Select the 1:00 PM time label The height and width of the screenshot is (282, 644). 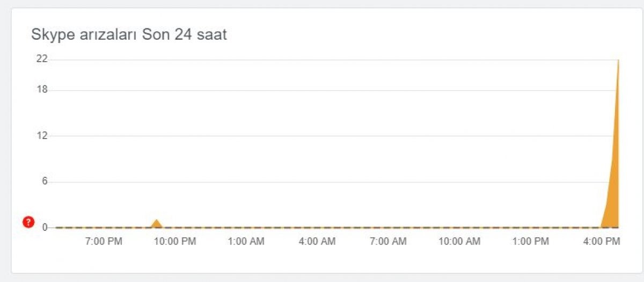[x=530, y=242]
